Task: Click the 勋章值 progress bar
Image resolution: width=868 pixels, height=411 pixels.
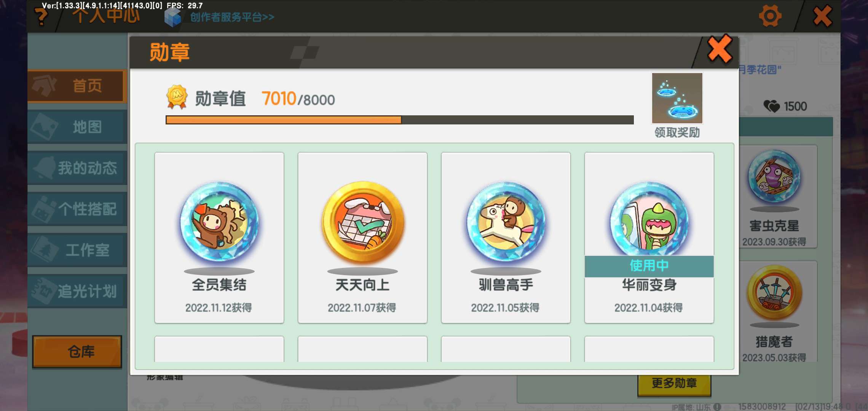Action: 400,120
